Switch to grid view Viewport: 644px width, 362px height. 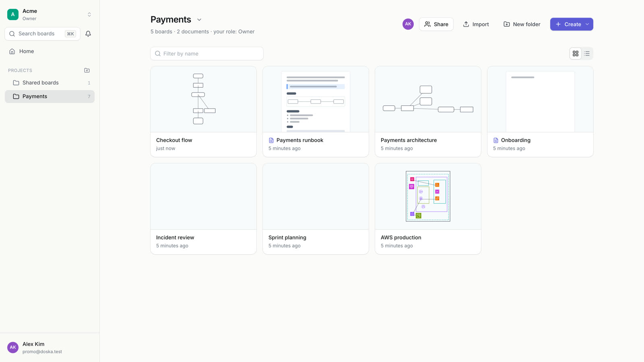point(576,53)
